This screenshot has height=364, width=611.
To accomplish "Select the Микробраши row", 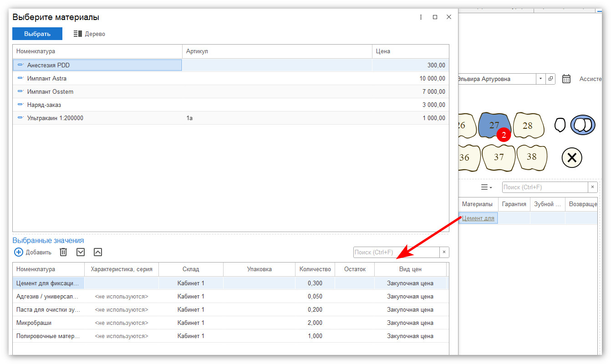I will point(230,323).
